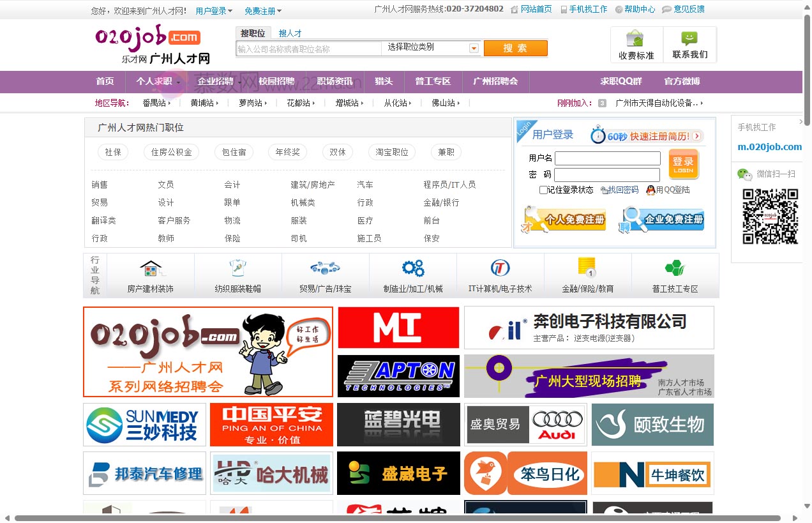Viewport: 812px width, 523px height.
Task: Open the 贸易/广告/珠宝 category icon
Action: [326, 269]
